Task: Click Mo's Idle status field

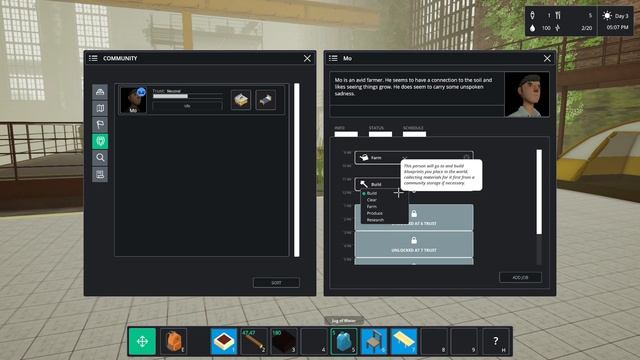Action: tap(187, 106)
